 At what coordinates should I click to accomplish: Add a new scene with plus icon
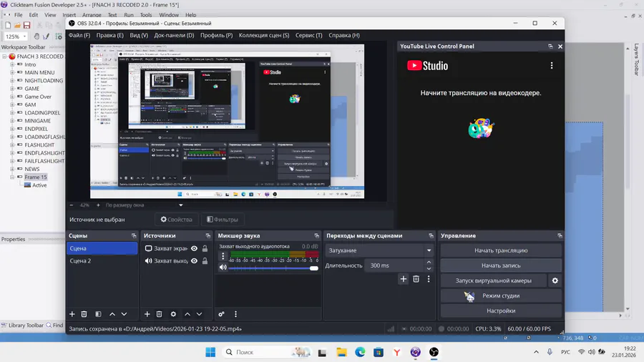pos(72,314)
